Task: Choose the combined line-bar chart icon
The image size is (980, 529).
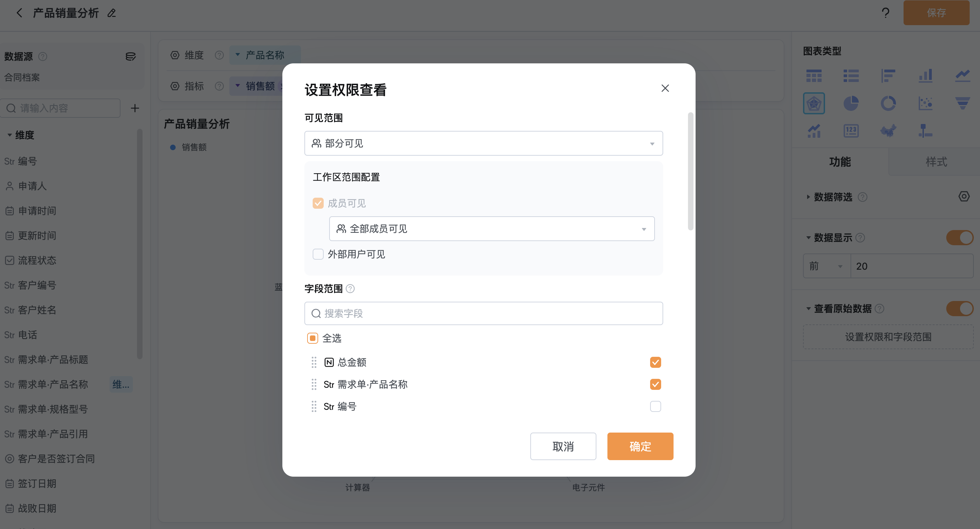Action: (x=814, y=131)
